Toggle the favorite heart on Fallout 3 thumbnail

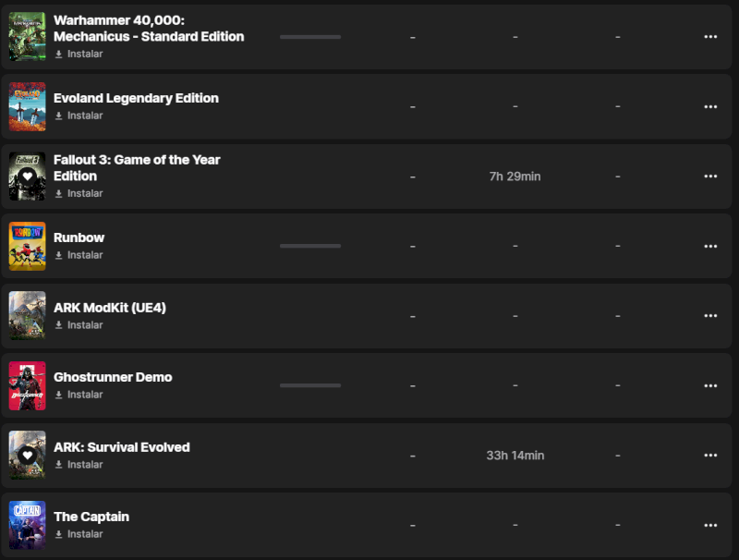tap(28, 176)
